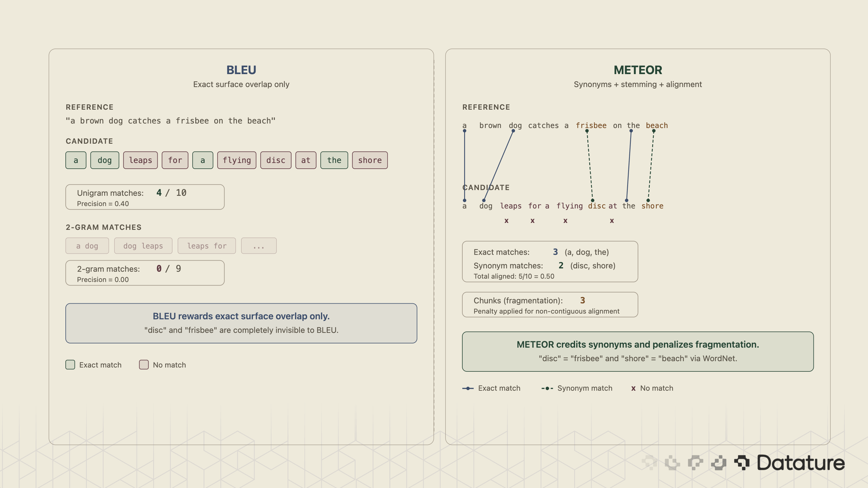
Task: Click the red X No match legend icon
Action: pos(634,388)
